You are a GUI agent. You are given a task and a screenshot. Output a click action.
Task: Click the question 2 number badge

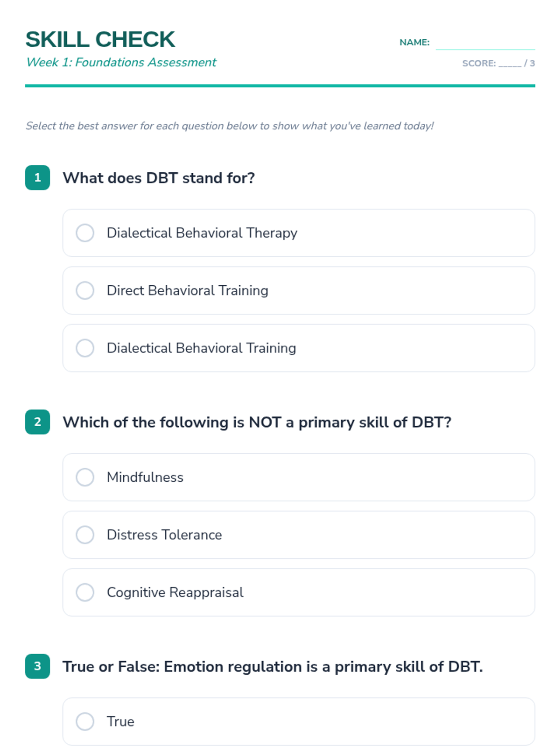pos(37,422)
